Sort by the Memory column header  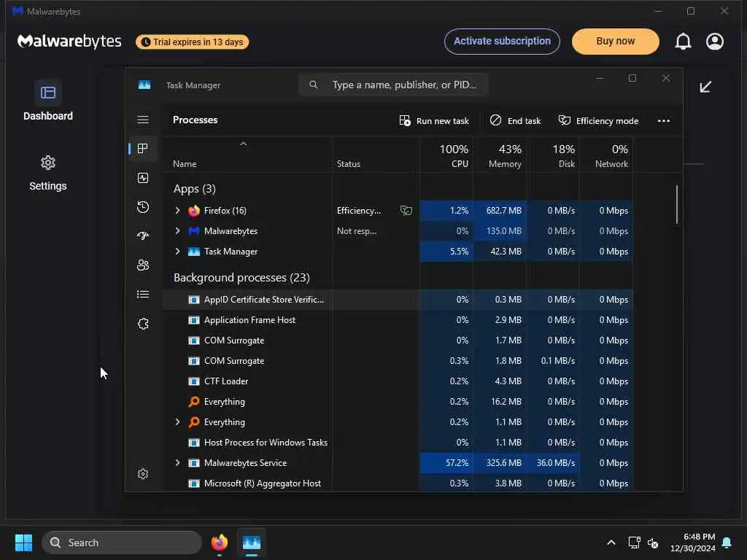(x=500, y=156)
